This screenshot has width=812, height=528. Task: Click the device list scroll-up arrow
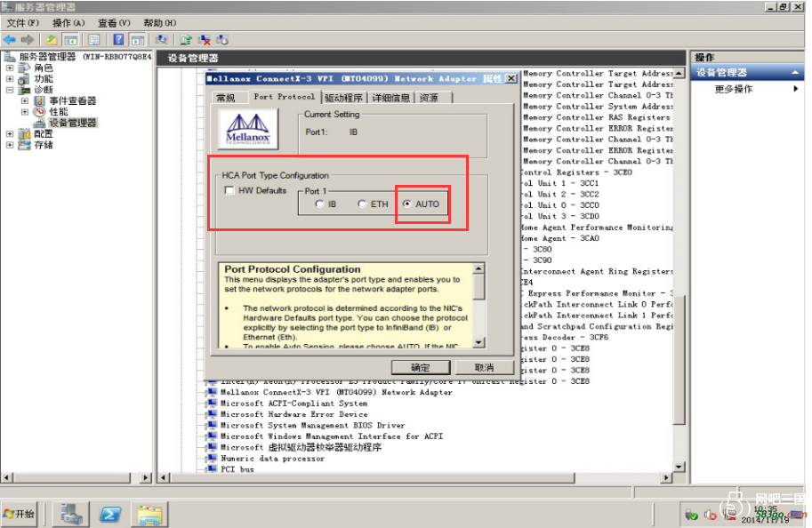coord(679,73)
